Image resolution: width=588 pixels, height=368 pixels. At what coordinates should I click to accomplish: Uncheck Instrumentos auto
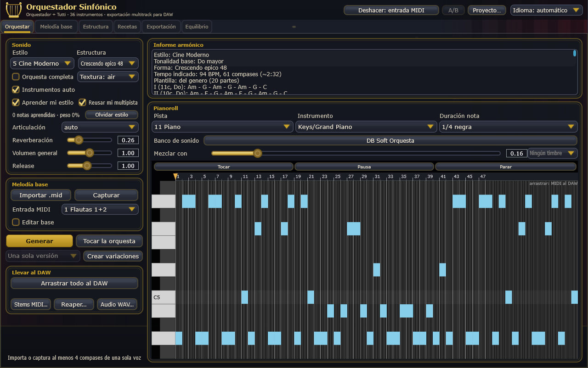16,89
